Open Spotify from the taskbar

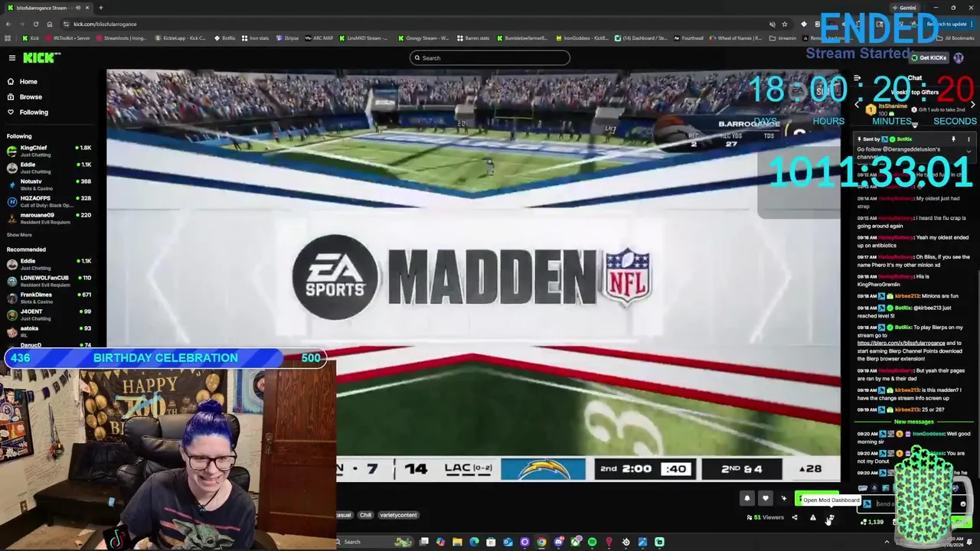click(x=592, y=542)
